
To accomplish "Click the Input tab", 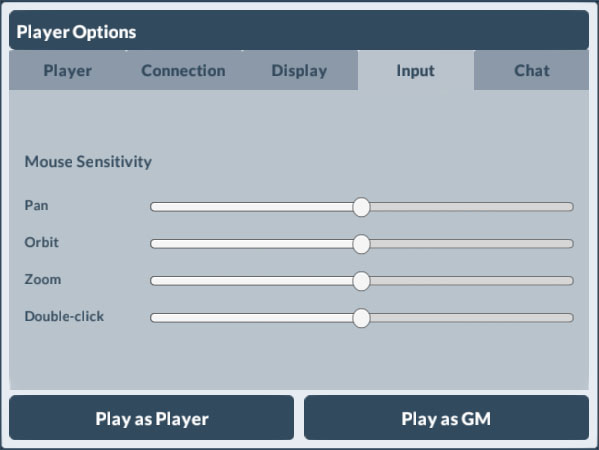I will (x=416, y=70).
